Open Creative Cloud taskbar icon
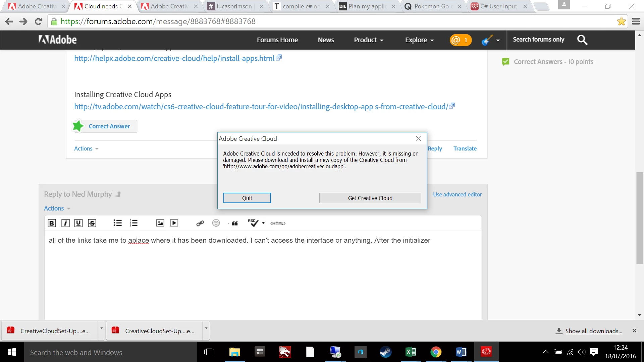The width and height of the screenshot is (644, 362). coord(486,352)
